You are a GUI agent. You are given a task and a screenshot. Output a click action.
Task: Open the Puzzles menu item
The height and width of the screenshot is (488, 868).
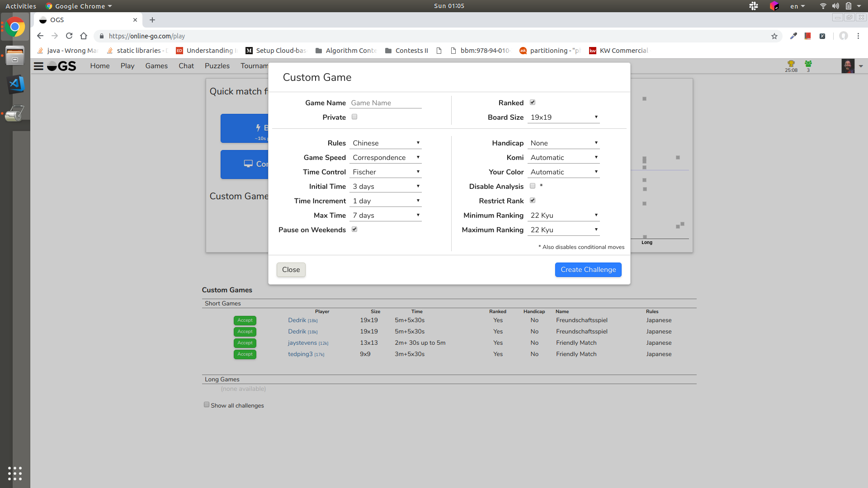coord(217,66)
